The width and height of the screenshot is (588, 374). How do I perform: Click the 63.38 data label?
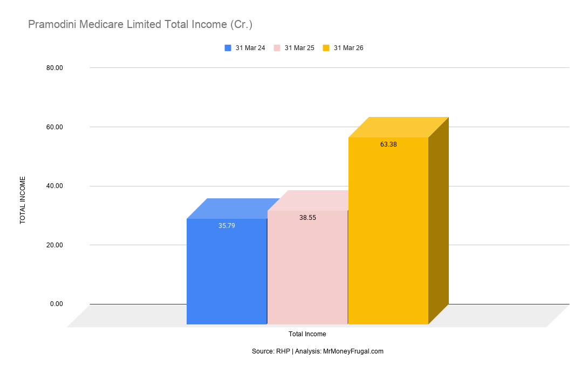click(388, 144)
